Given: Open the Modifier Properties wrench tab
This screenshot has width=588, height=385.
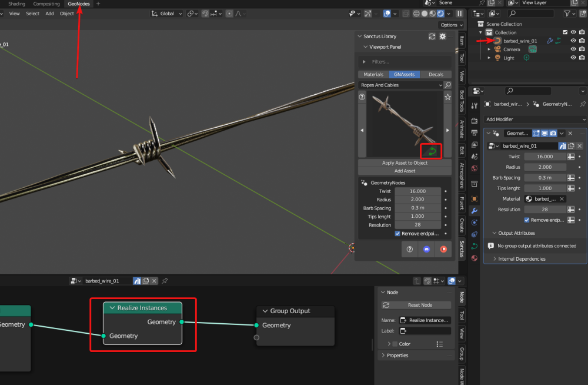Looking at the screenshot, I should [x=475, y=210].
